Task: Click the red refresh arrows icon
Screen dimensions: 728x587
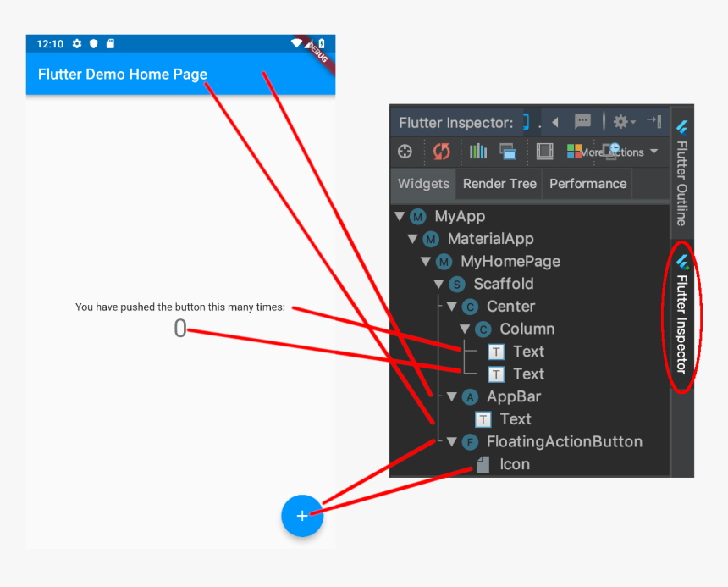Action: click(441, 152)
